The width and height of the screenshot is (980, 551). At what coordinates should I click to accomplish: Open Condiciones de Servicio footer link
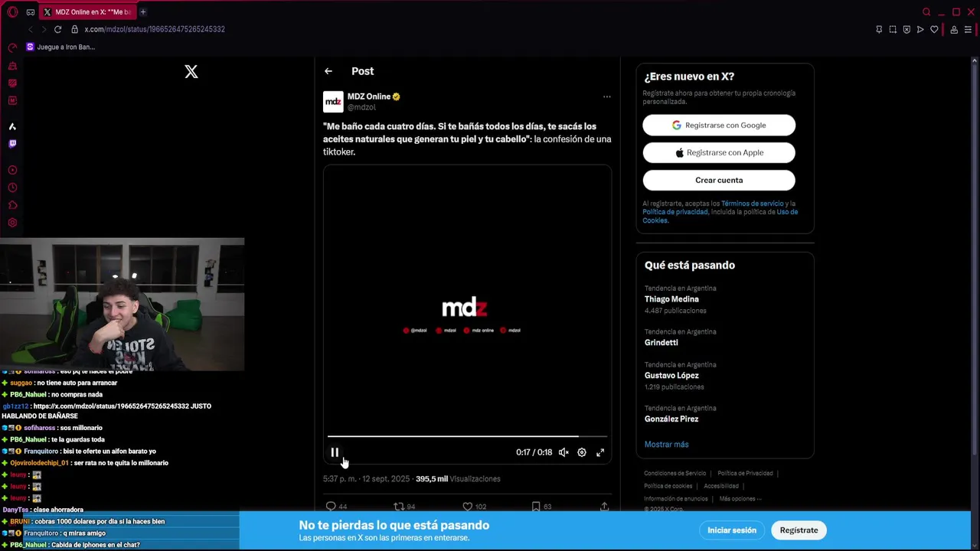coord(675,474)
